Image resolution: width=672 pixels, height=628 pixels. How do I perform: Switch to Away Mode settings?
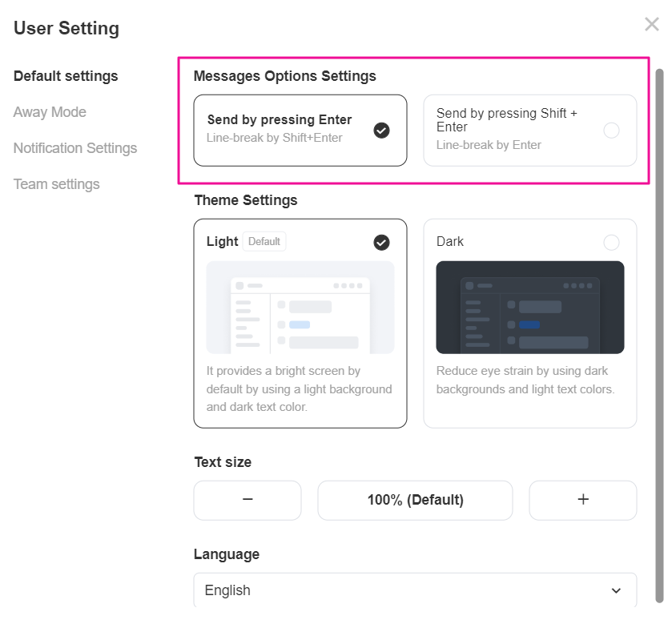tap(50, 112)
